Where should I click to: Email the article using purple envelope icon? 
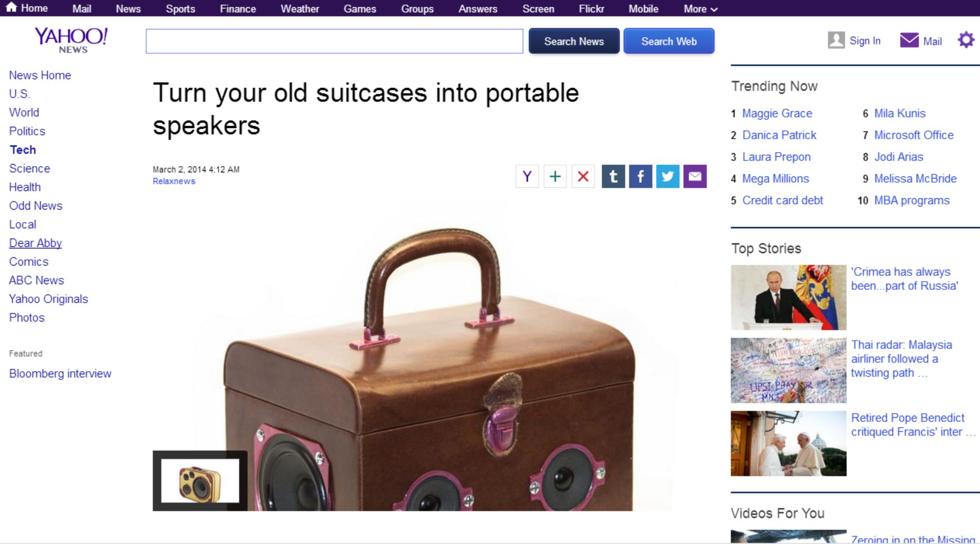695,177
